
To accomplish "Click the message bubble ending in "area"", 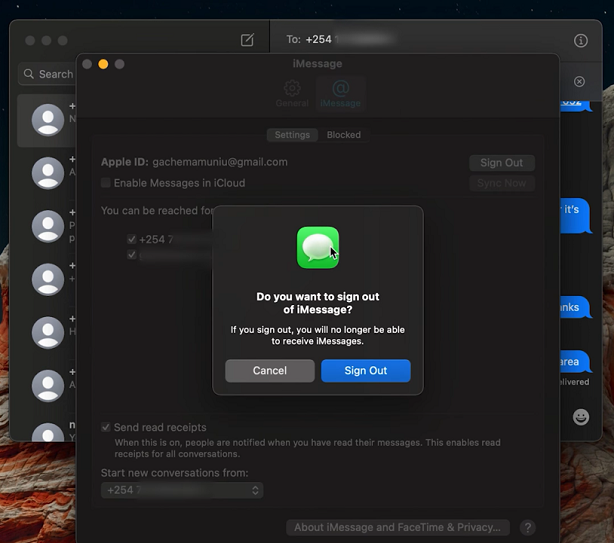I will [x=576, y=362].
